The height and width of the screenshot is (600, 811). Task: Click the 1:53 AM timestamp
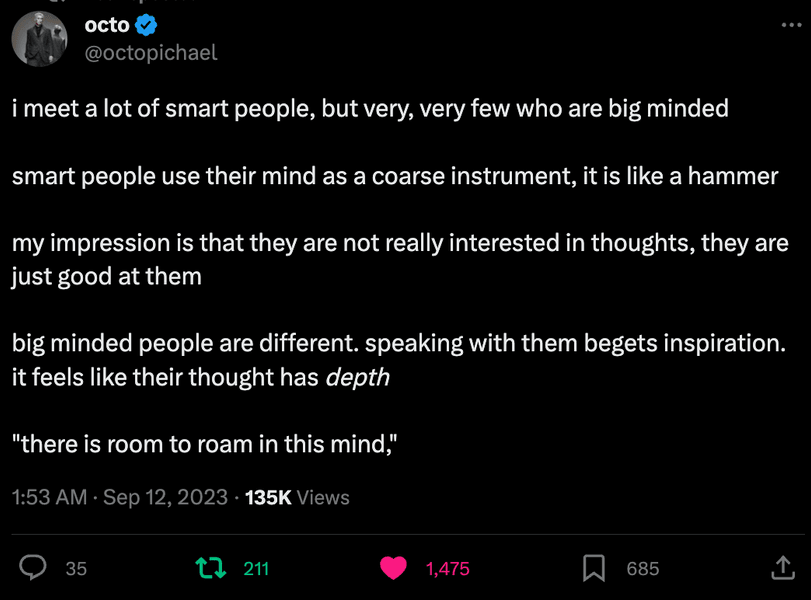coord(49,497)
